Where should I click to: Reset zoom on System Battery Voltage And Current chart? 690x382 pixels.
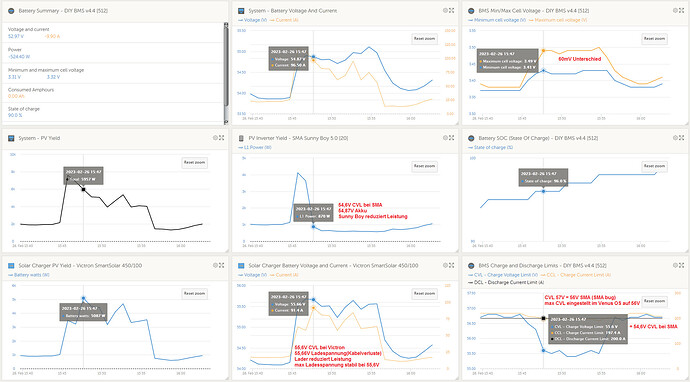click(424, 39)
